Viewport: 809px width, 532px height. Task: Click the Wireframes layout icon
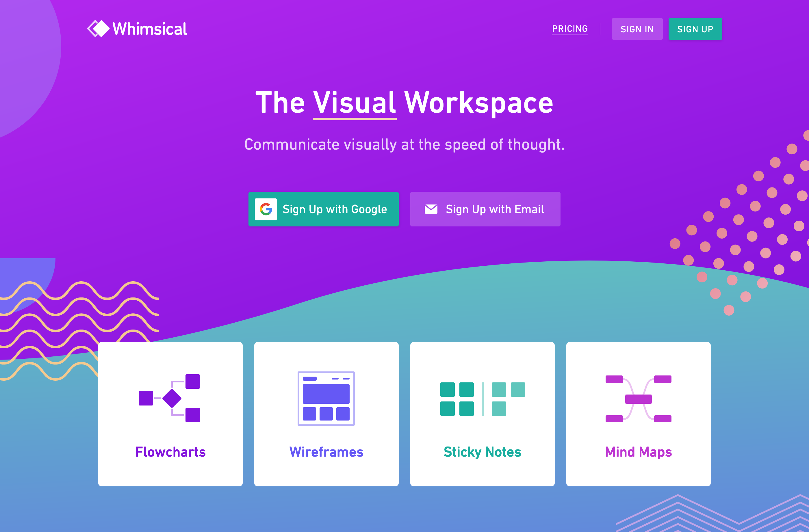[326, 398]
